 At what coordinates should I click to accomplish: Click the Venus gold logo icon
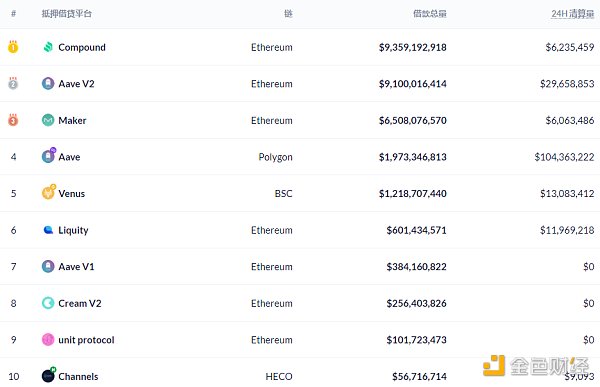point(49,192)
